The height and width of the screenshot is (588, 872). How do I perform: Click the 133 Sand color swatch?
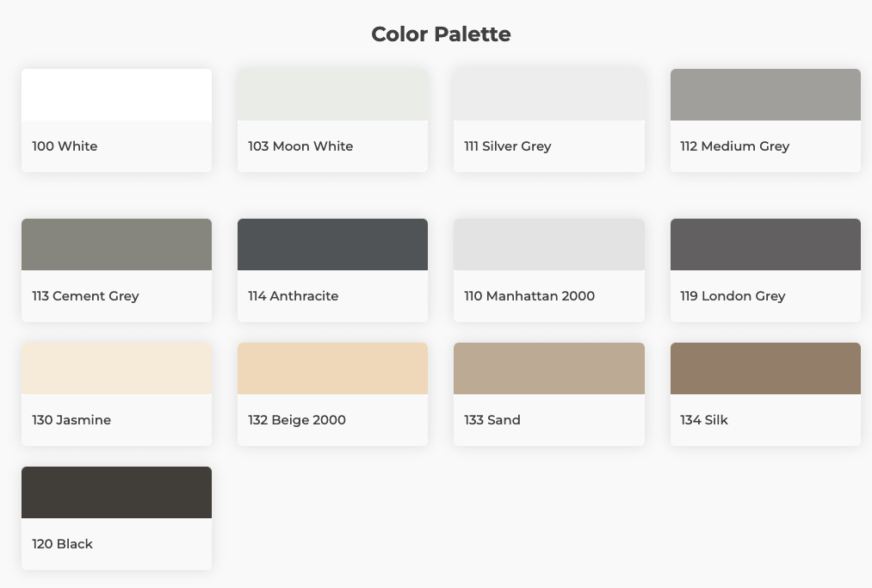[548, 368]
